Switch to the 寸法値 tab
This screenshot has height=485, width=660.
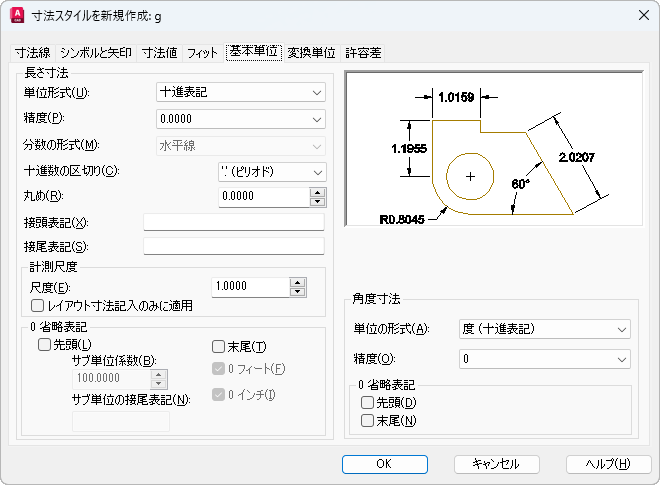click(x=160, y=53)
